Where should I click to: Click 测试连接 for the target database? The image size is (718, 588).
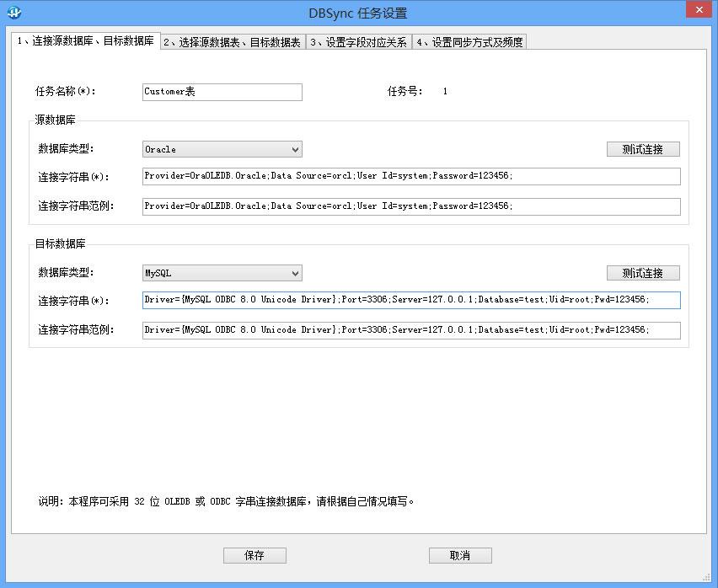[x=643, y=272]
